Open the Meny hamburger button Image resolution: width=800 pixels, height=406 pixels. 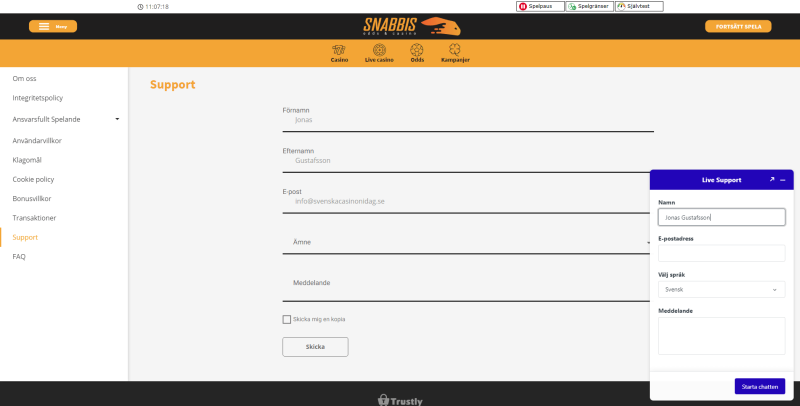(53, 26)
